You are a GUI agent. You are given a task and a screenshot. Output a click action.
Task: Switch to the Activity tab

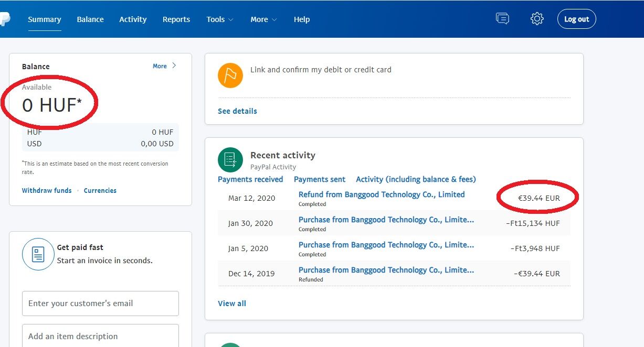point(133,19)
